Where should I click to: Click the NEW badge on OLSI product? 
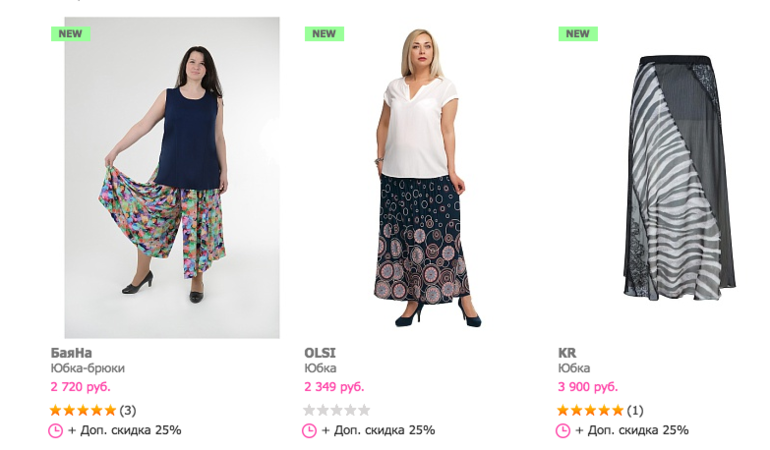click(x=324, y=33)
